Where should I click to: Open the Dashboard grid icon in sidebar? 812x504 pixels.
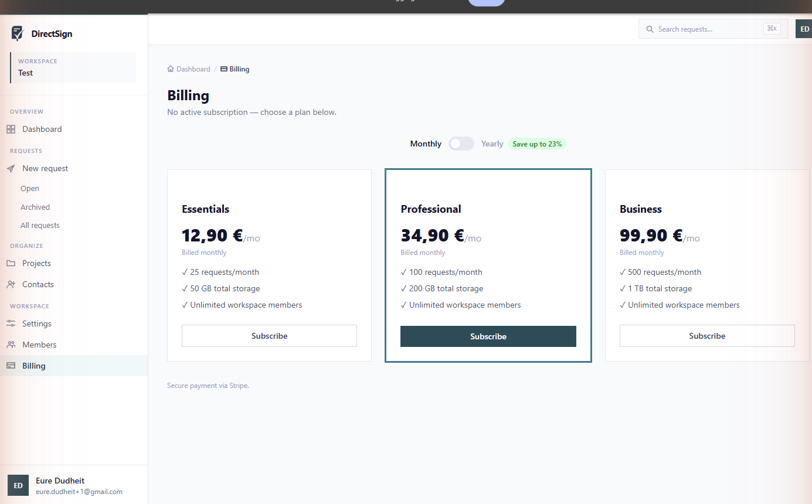pyautogui.click(x=11, y=129)
